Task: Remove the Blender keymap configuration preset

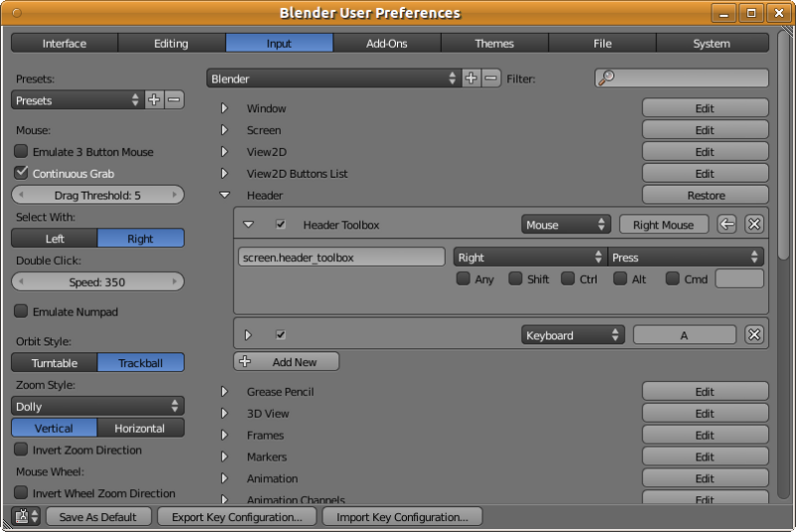Action: [491, 79]
